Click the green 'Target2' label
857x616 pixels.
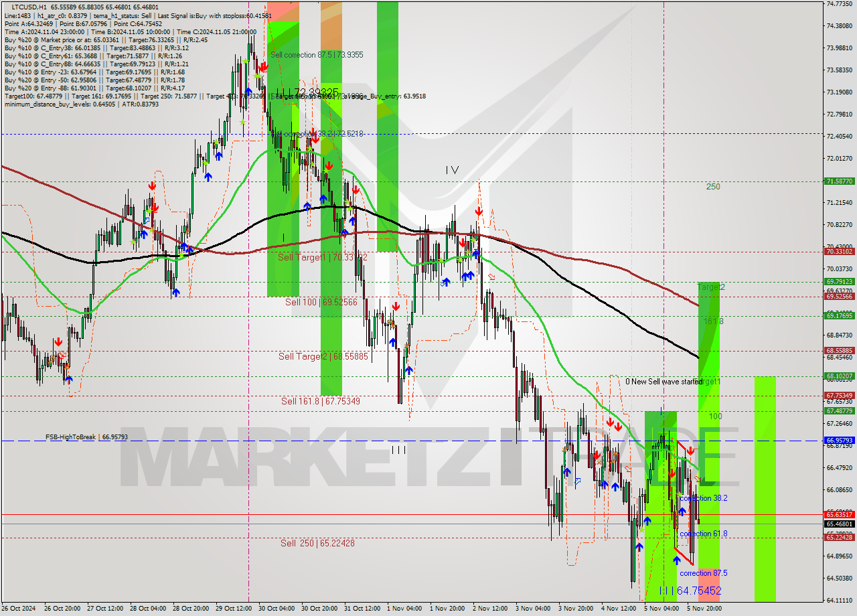click(x=712, y=287)
